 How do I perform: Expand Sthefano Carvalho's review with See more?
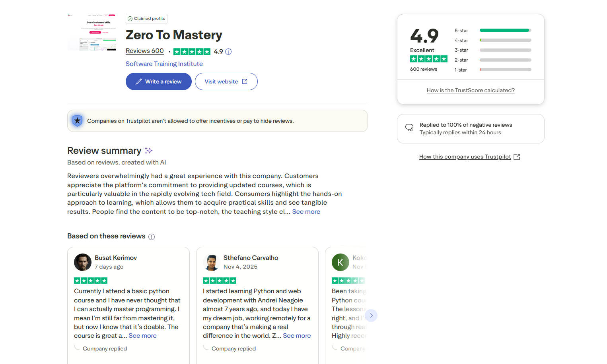tap(297, 336)
